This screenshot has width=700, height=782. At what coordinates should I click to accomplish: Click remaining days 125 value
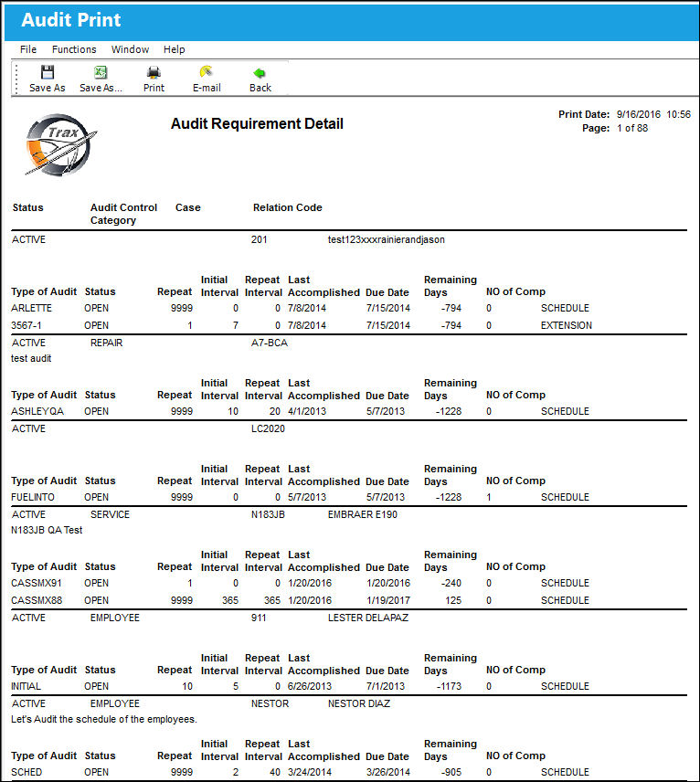coord(453,600)
